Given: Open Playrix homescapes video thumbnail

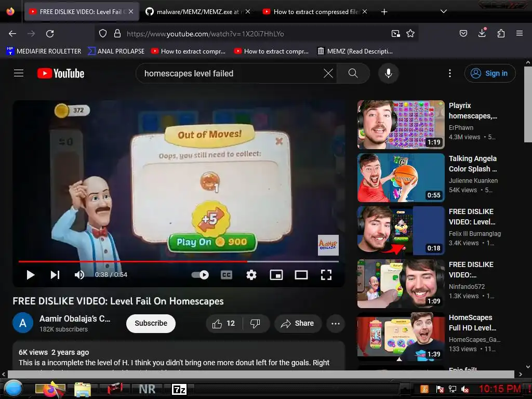Looking at the screenshot, I should (x=401, y=125).
